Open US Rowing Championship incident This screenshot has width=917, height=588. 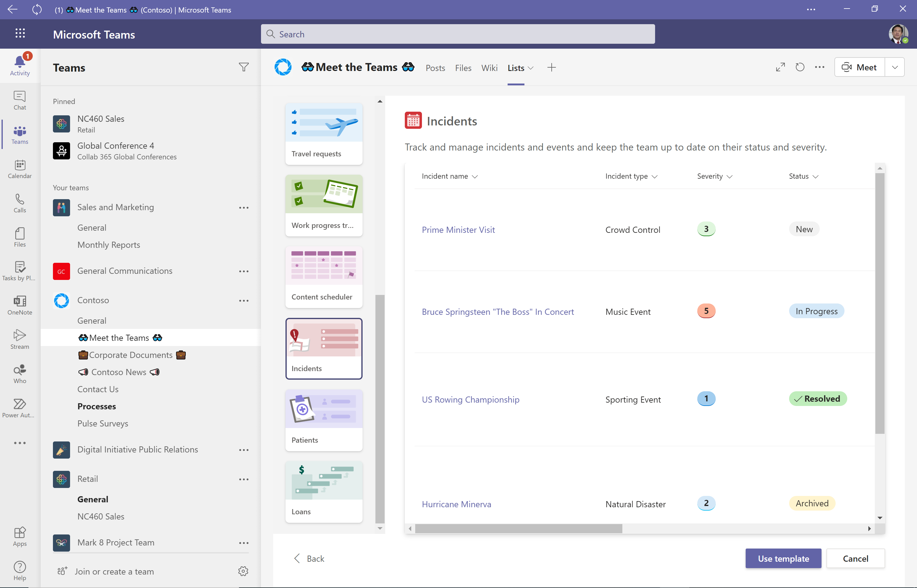coord(470,400)
